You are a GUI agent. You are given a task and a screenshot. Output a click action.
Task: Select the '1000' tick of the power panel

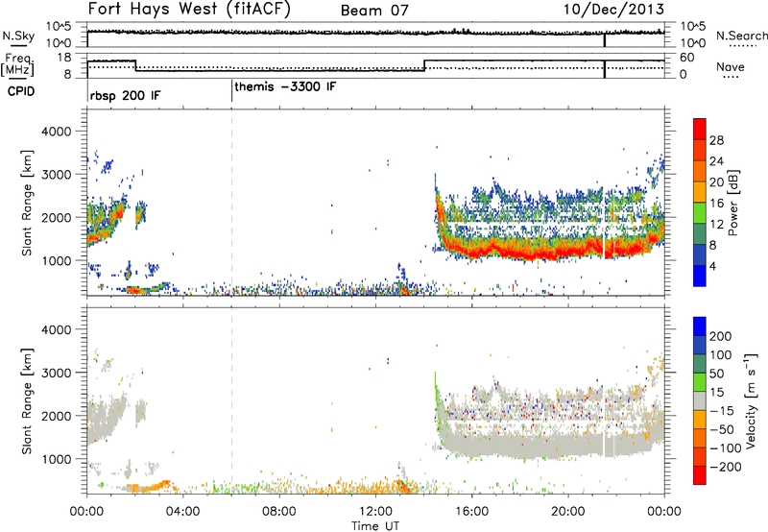(x=56, y=260)
